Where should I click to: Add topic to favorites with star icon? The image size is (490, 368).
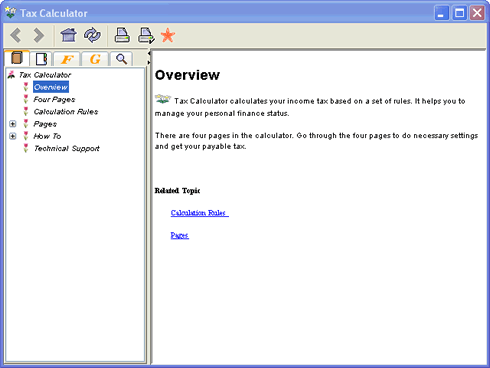(168, 35)
